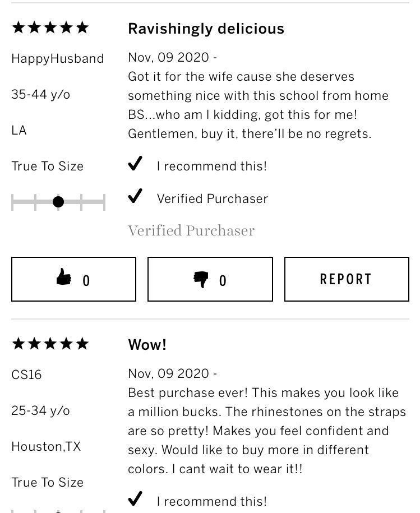Click the helpful vote count zero button
Viewport: 420px width, 513px height.
tap(73, 279)
